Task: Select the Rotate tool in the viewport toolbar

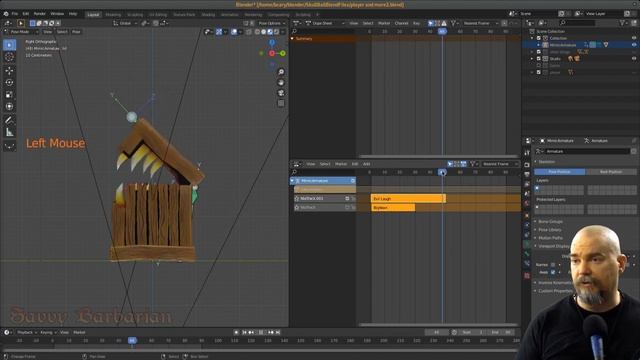Action: (9, 82)
